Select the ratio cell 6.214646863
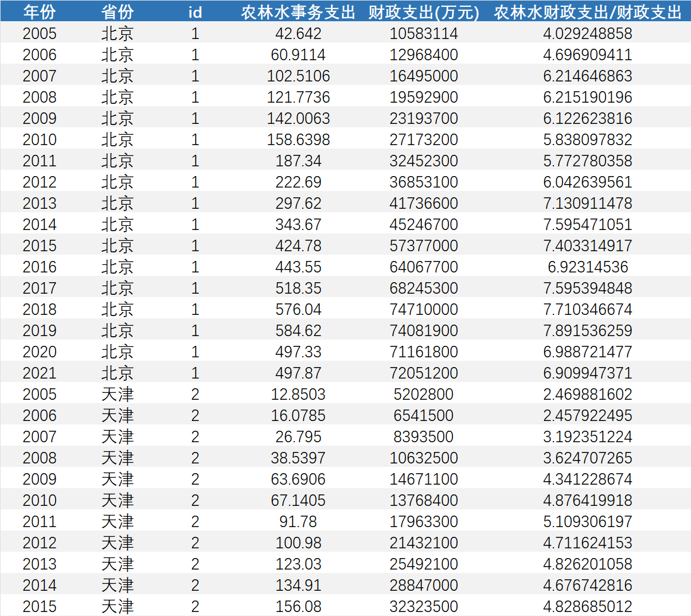The image size is (691, 616). tap(588, 76)
